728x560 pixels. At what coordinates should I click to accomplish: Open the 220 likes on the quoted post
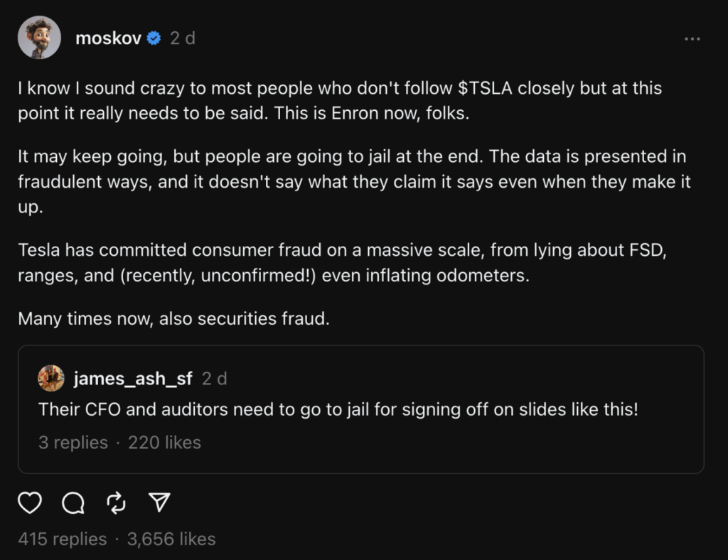164,442
